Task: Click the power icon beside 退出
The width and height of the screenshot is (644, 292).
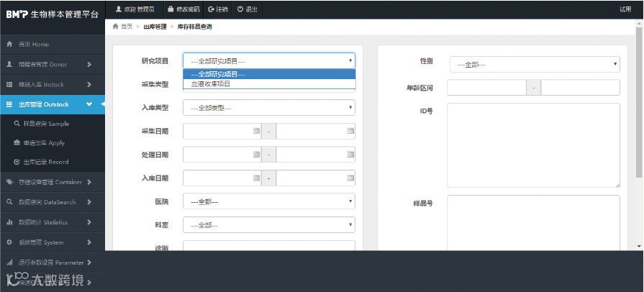Action: (240, 9)
